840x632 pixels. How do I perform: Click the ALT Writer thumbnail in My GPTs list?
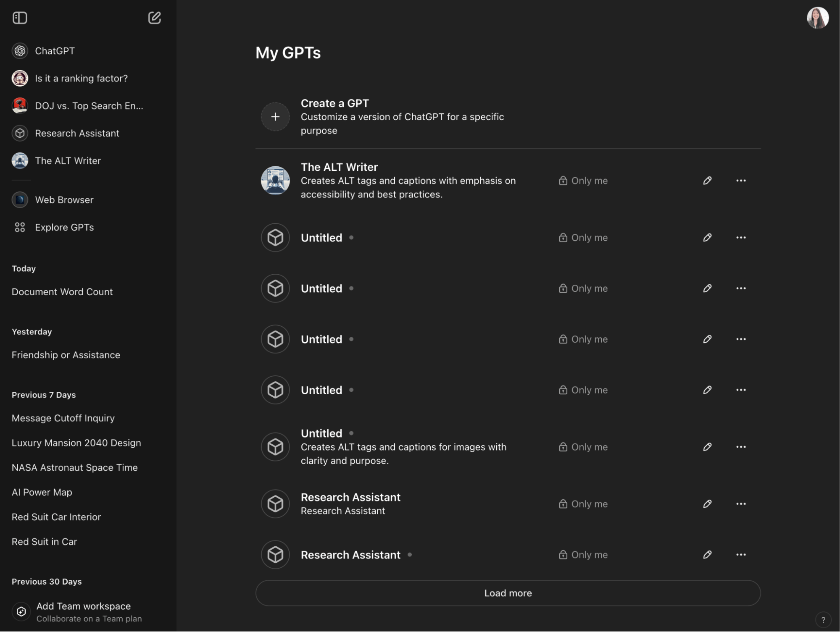pyautogui.click(x=275, y=181)
